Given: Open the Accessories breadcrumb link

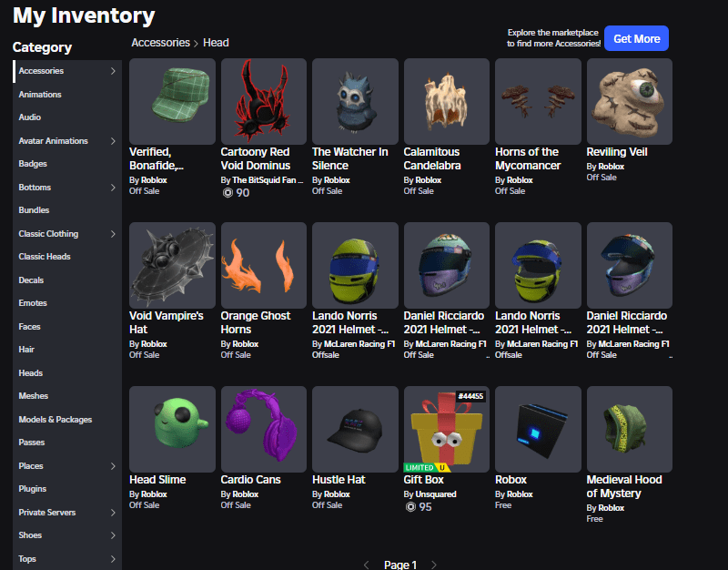Looking at the screenshot, I should [160, 42].
